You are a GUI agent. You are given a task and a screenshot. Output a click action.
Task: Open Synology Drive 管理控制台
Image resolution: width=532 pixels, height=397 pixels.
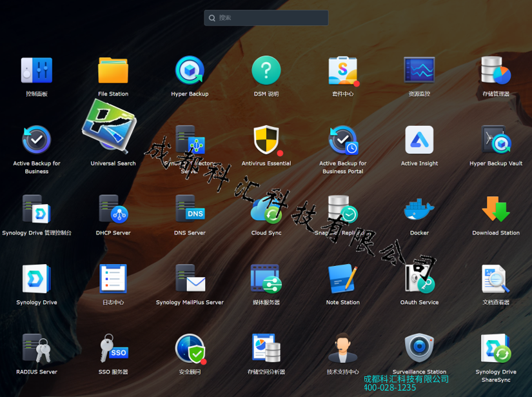pos(37,209)
